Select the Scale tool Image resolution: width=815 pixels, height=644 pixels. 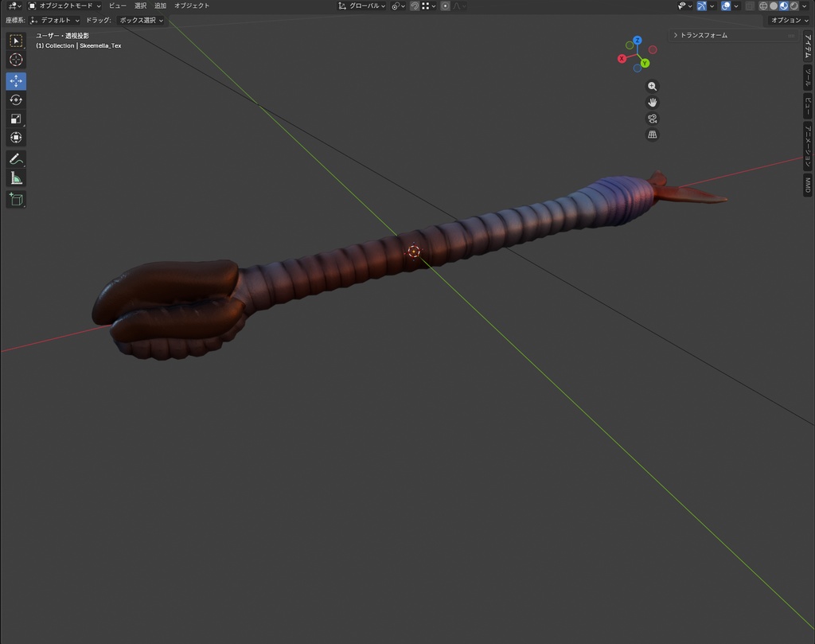pos(16,119)
